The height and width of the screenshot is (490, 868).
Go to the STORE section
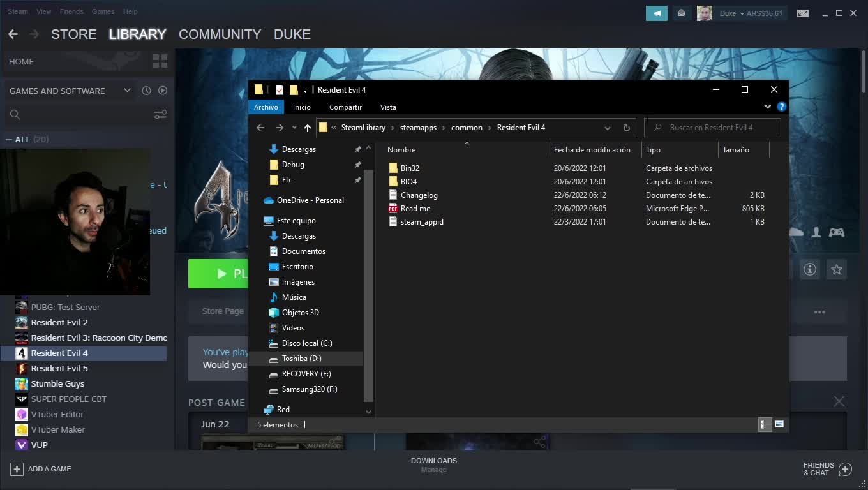coord(74,34)
